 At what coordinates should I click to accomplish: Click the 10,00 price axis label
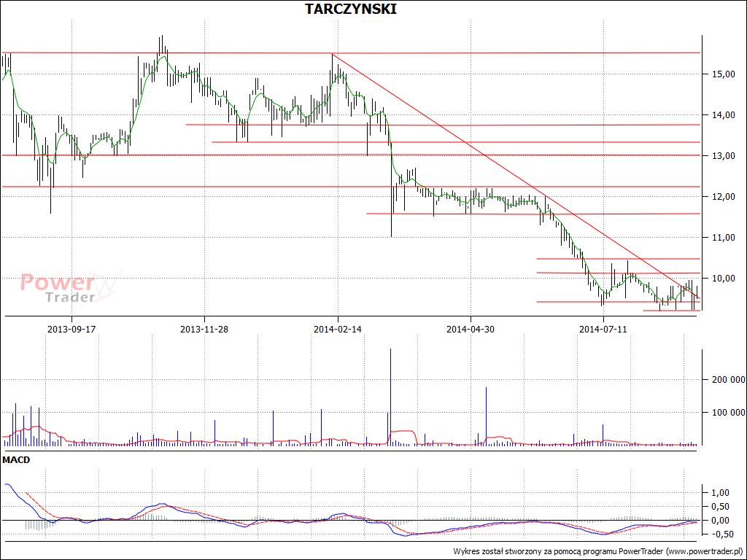[x=723, y=279]
